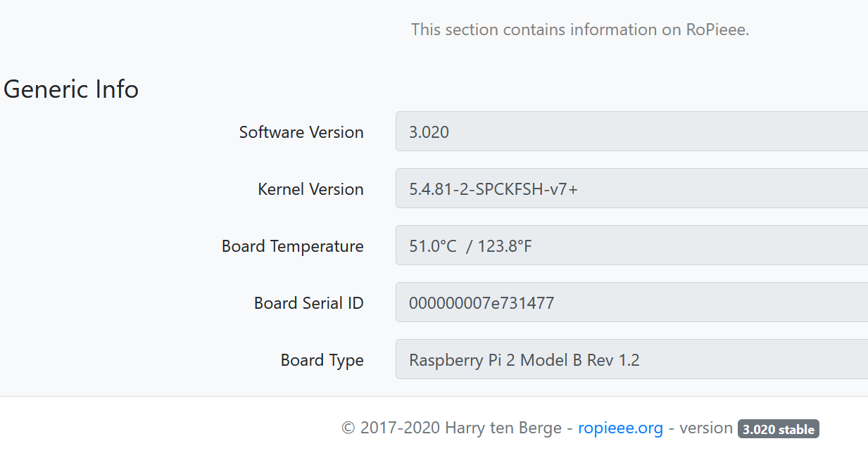Click the section description sentence about RoPieee
Viewport: 868px width, 453px height.
coord(579,30)
